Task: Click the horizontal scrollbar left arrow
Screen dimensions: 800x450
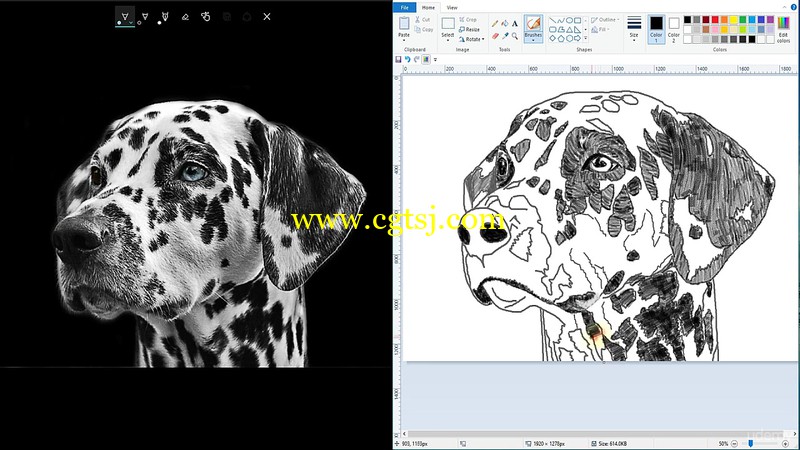Action: pos(405,434)
